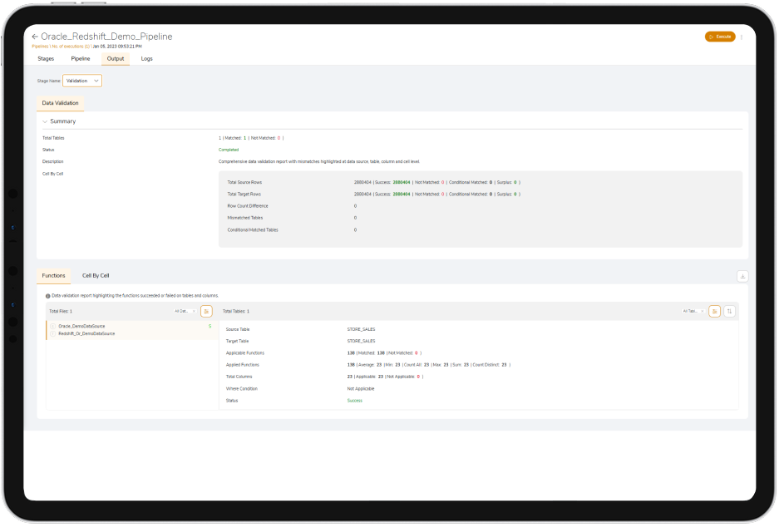This screenshot has width=779, height=532.
Task: Open the three-dot menu next to Execute
Action: (x=742, y=37)
